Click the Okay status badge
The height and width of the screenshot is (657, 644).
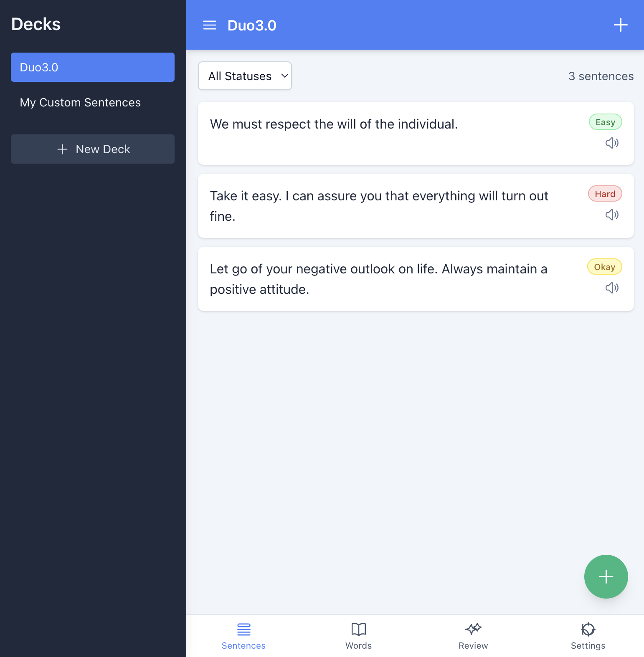pyautogui.click(x=604, y=267)
